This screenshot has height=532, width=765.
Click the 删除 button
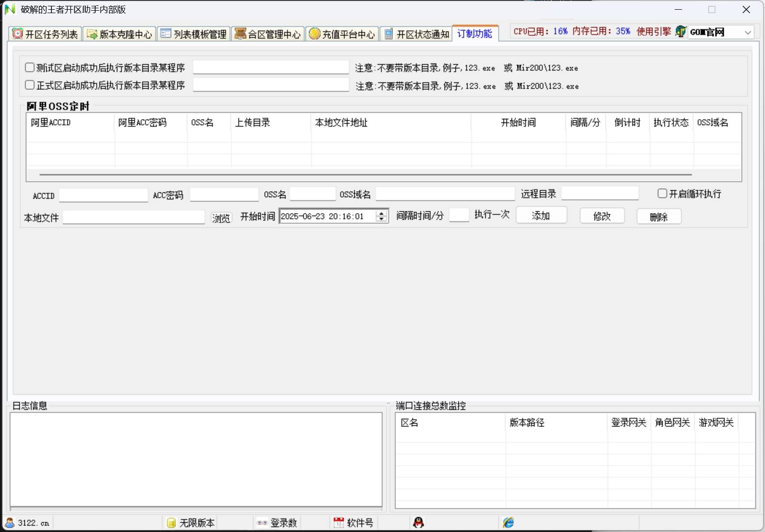pyautogui.click(x=659, y=216)
